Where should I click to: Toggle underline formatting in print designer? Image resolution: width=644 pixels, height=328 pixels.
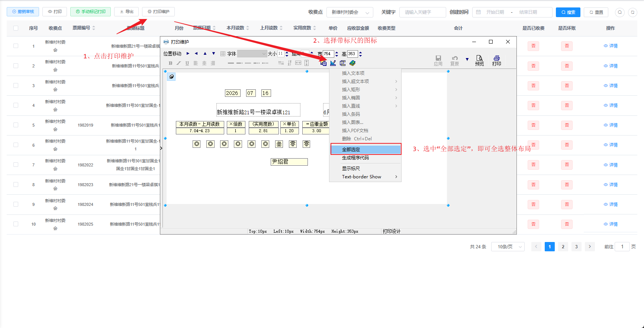click(187, 63)
